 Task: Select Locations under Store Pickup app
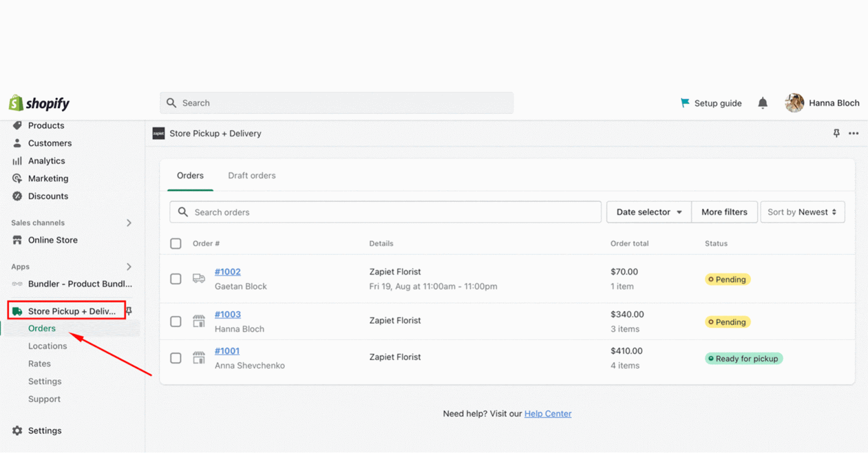point(48,346)
